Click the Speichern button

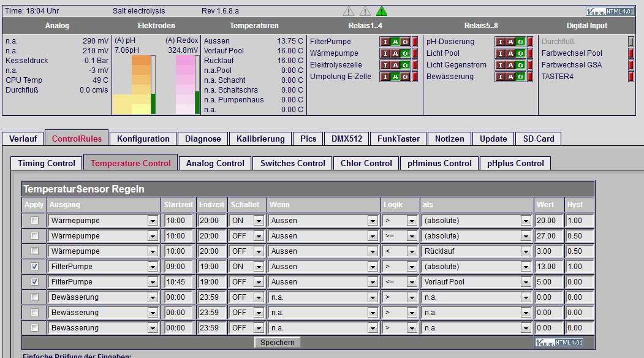pos(277,343)
